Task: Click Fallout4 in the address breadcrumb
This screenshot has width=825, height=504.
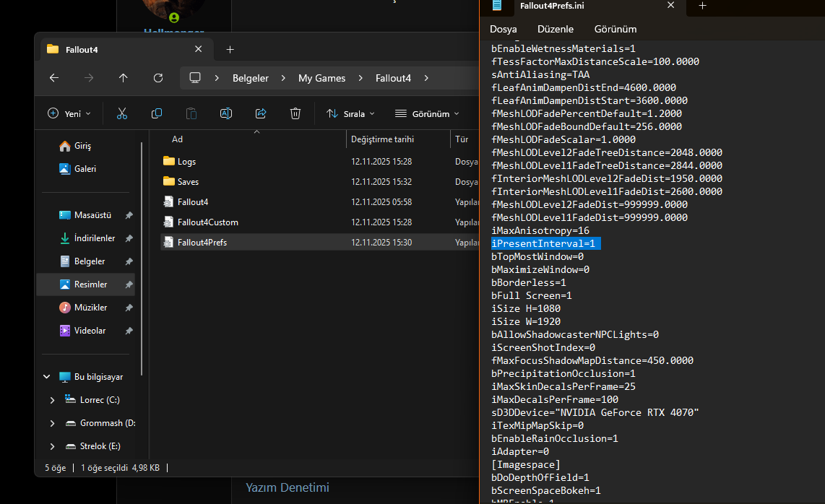Action: pyautogui.click(x=393, y=78)
